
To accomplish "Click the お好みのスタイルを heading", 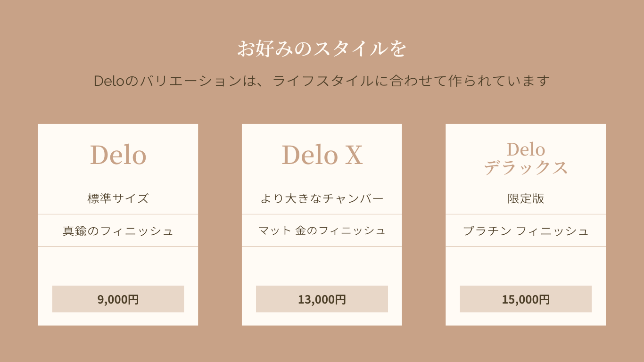I will pos(322,48).
